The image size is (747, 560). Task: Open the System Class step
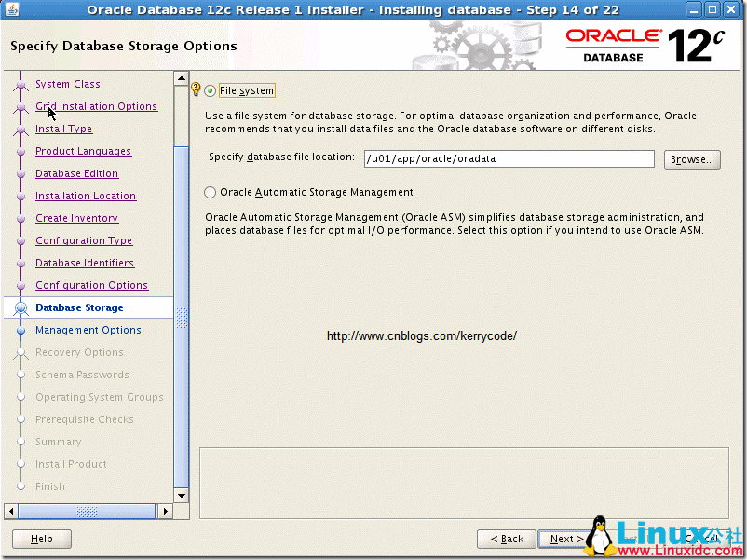pyautogui.click(x=67, y=84)
